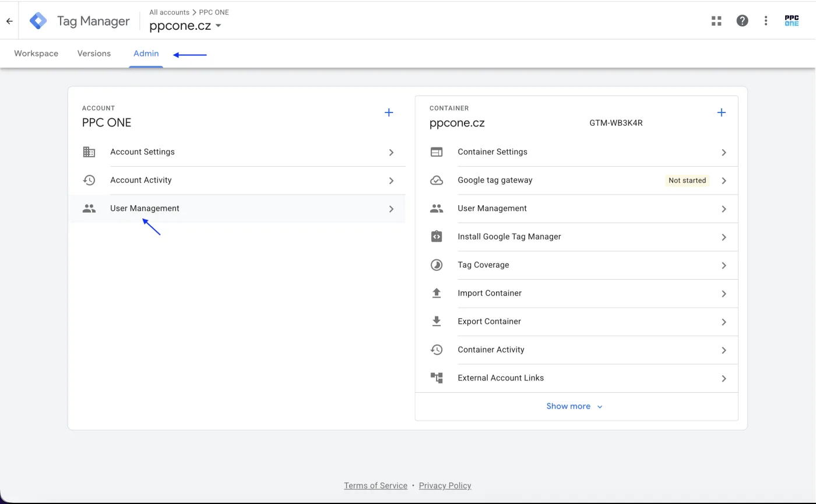Click the PPC ONE account name heading
816x504 pixels.
click(x=107, y=122)
